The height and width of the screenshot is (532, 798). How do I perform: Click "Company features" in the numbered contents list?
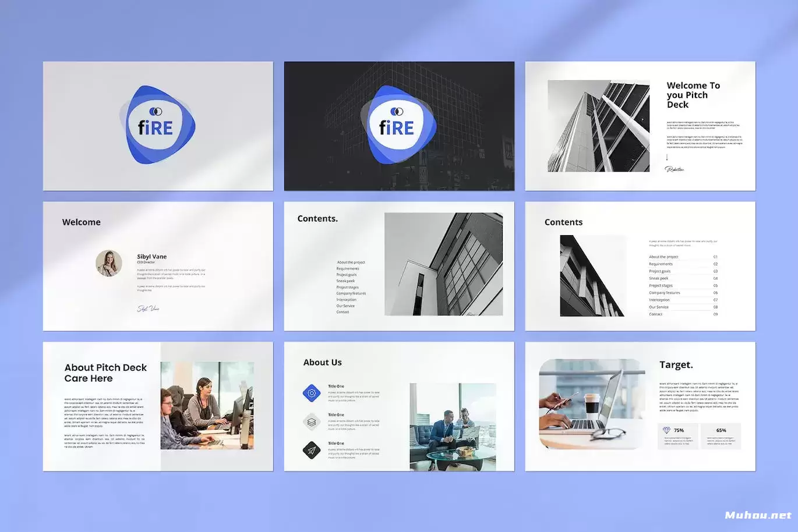click(665, 293)
